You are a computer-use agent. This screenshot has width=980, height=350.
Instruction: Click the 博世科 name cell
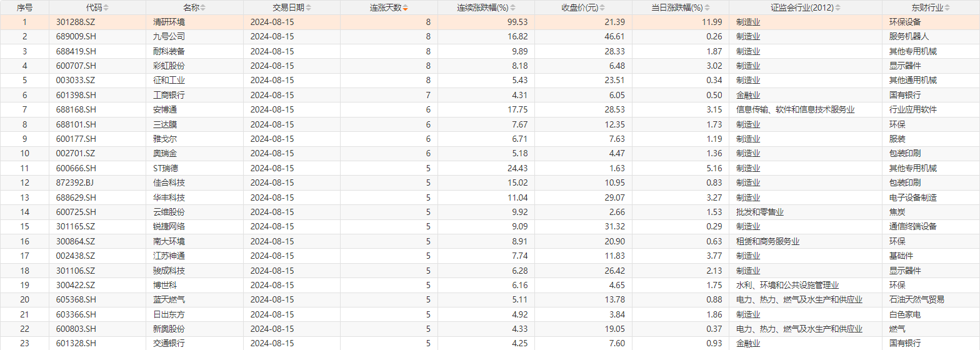click(165, 285)
